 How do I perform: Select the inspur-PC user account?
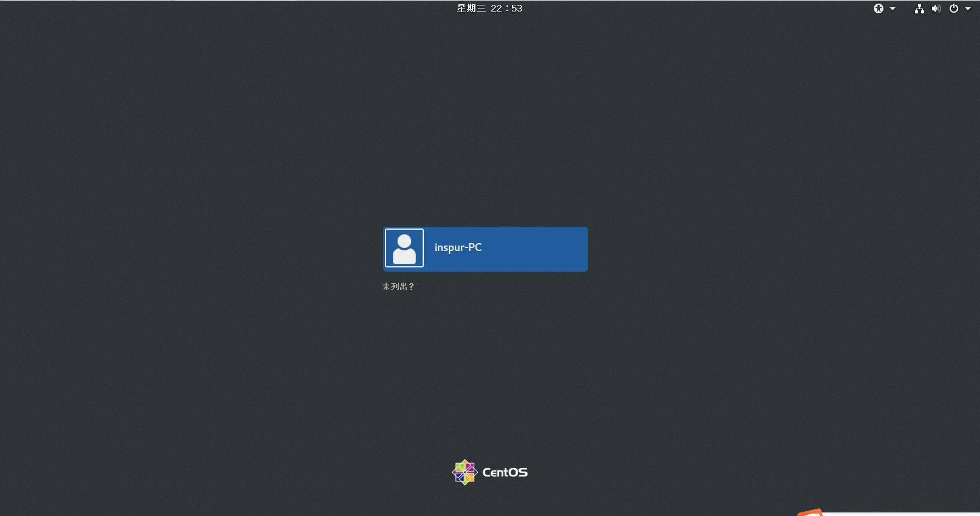click(485, 249)
